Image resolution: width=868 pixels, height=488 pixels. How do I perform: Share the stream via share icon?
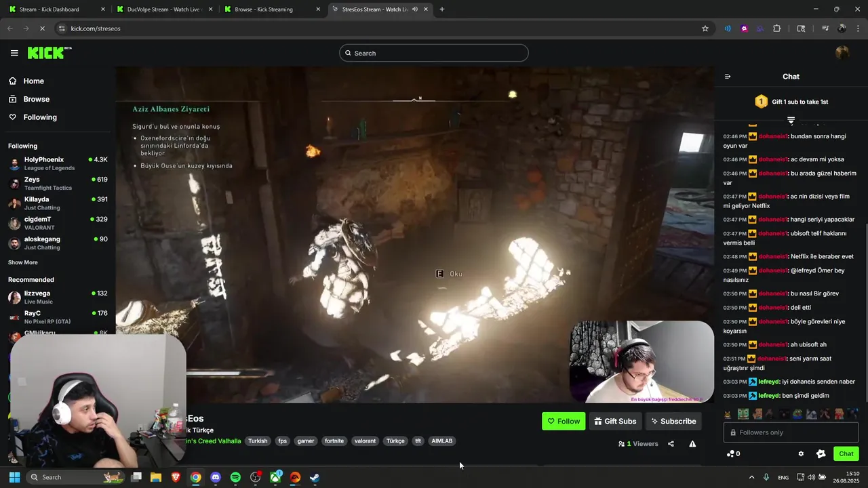(x=671, y=444)
